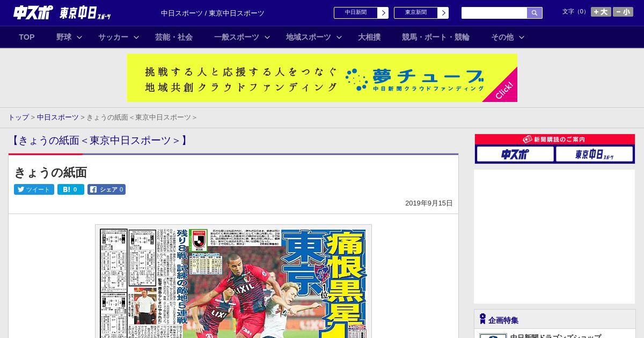Expand the サッカー dropdown chevron

[136, 37]
